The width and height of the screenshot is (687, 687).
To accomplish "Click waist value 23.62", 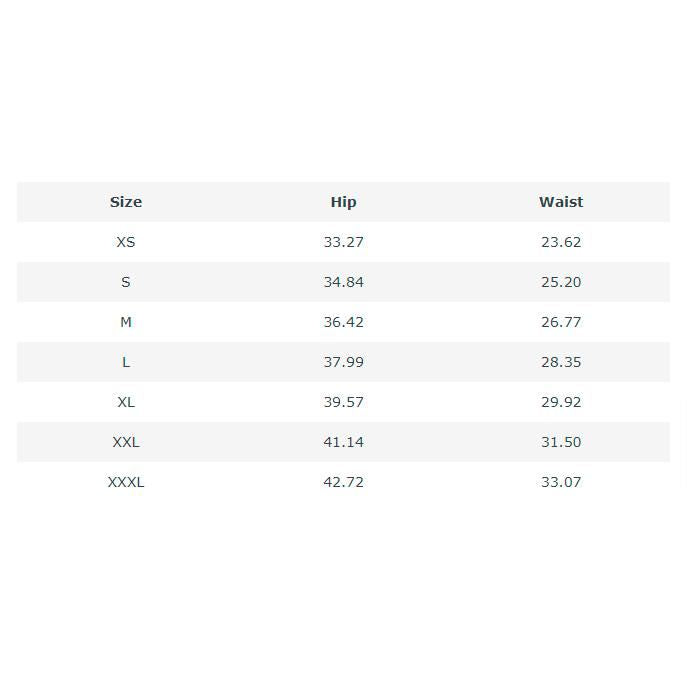I will point(561,242).
